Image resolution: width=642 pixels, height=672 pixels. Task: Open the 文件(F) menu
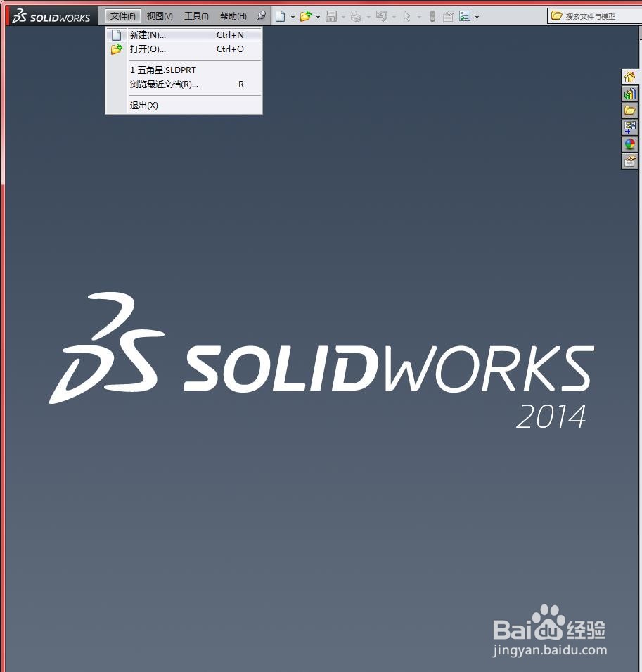(x=123, y=16)
